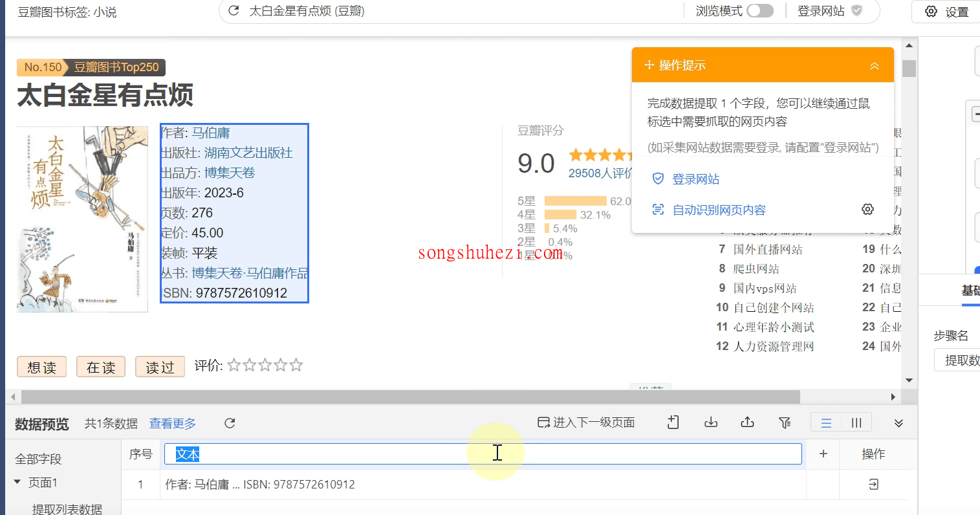
Task: Click 进入下一级页面 button
Action: point(586,422)
